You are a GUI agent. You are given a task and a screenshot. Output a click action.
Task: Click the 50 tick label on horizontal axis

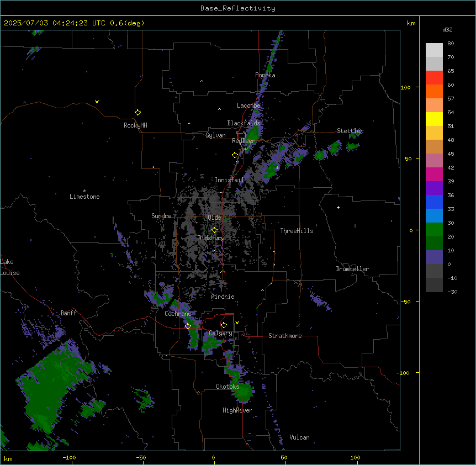(x=284, y=457)
